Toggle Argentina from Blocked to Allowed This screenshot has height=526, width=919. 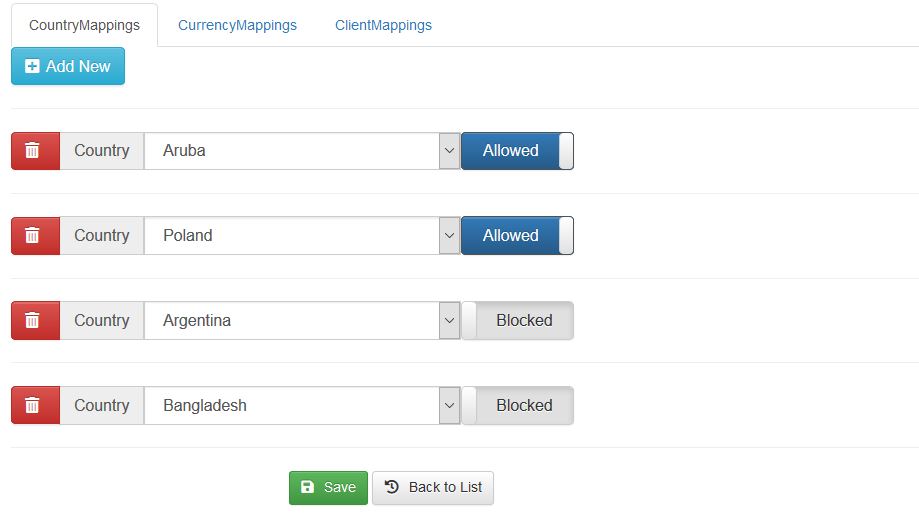click(517, 321)
